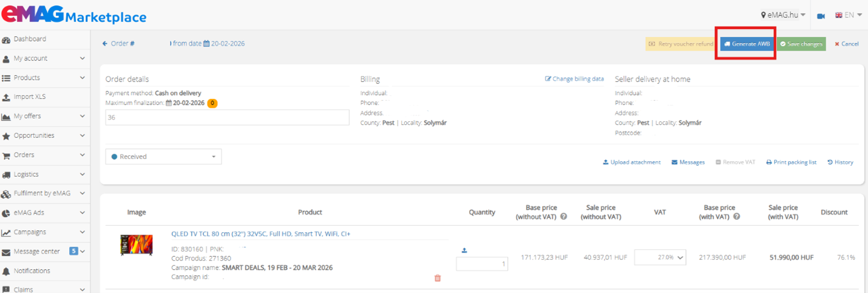868x293 pixels.
Task: Open the eMAG.hu platform selector
Action: (x=783, y=15)
